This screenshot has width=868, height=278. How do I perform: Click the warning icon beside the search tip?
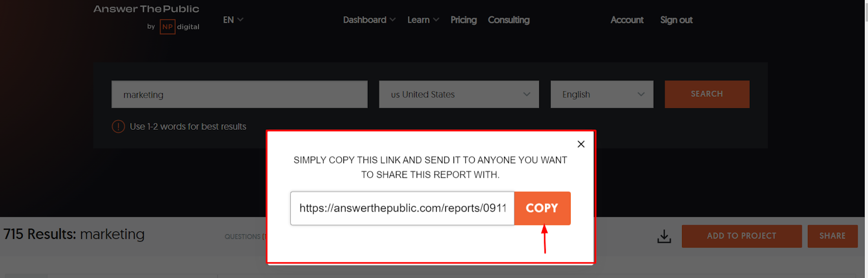(118, 127)
